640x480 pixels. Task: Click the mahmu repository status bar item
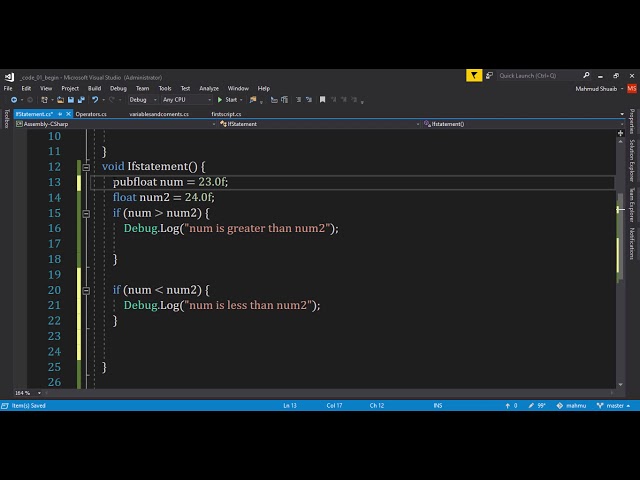(571, 406)
